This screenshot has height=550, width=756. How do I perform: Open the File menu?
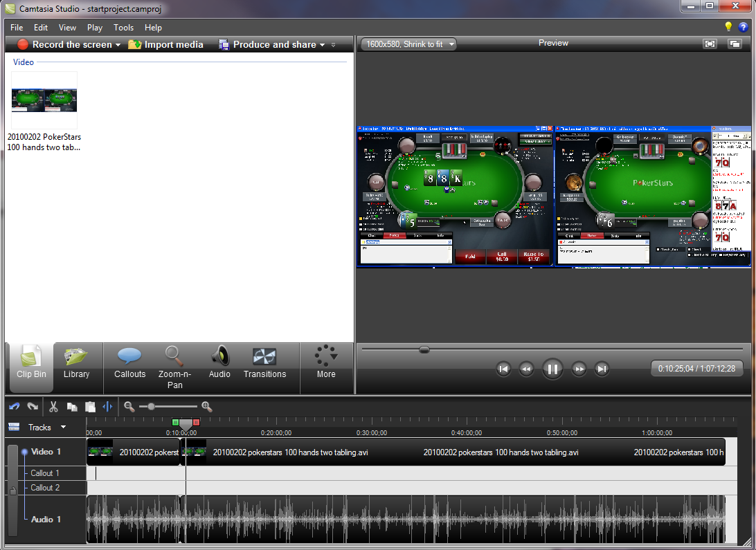pyautogui.click(x=17, y=28)
